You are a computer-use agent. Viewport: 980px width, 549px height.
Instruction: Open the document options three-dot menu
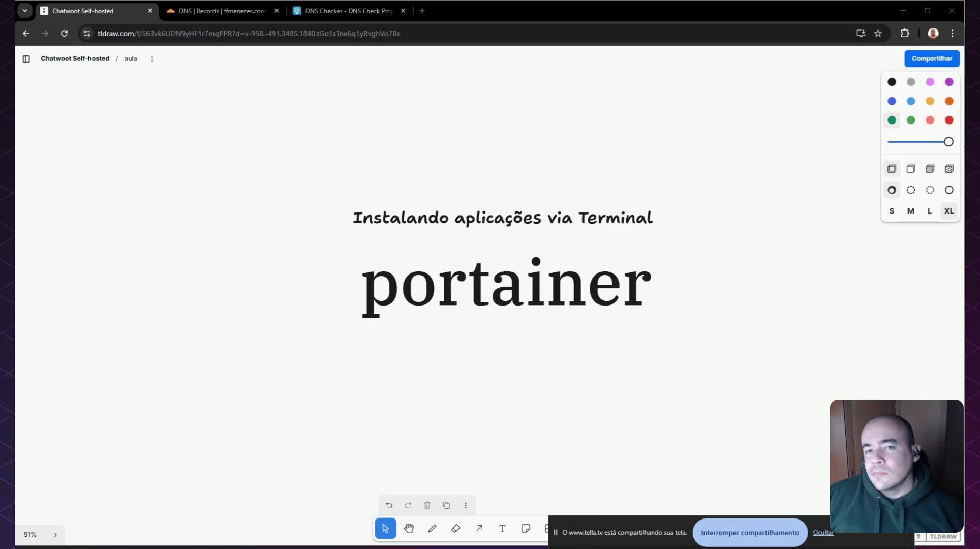[x=152, y=58]
